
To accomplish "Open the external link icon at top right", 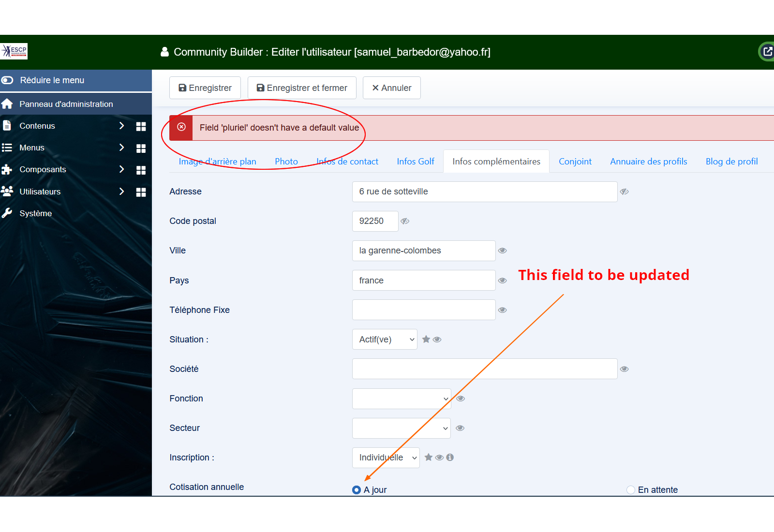I will pos(767,51).
